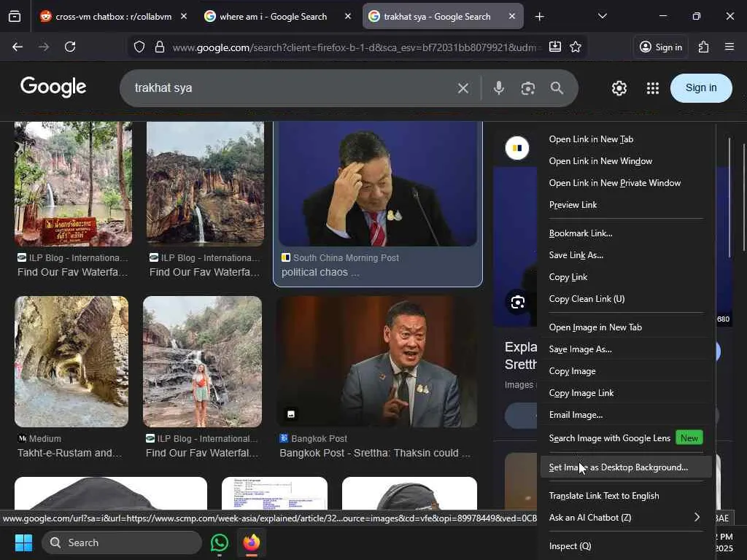Screen dimensions: 747x560
Task: Open the cave tunnel Medium thumbnail
Action: pyautogui.click(x=71, y=362)
